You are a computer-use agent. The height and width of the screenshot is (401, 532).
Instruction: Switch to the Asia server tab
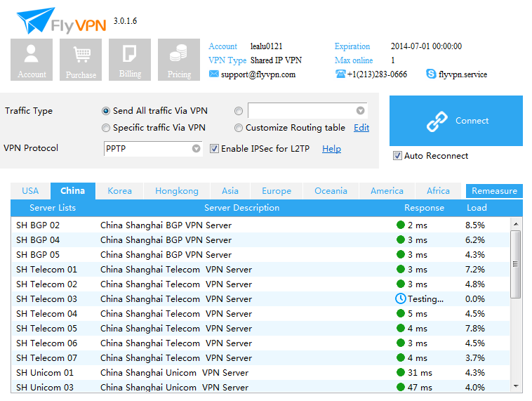[x=230, y=191]
